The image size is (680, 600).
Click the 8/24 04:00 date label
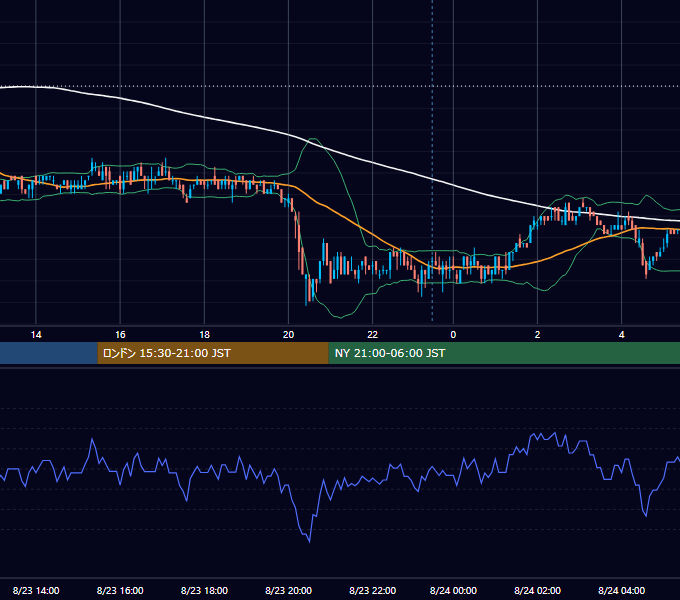coord(621,590)
